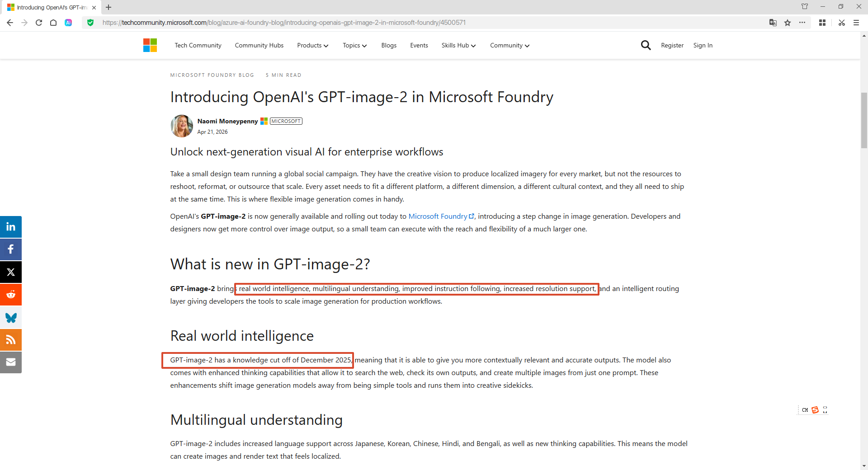Viewport: 868px width, 470px height.
Task: Bookmark this page with star icon
Action: click(788, 23)
